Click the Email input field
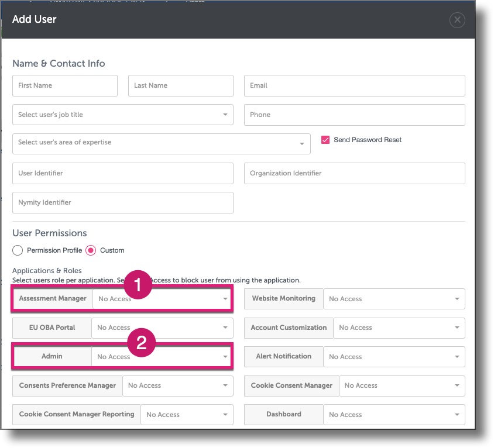 point(354,85)
